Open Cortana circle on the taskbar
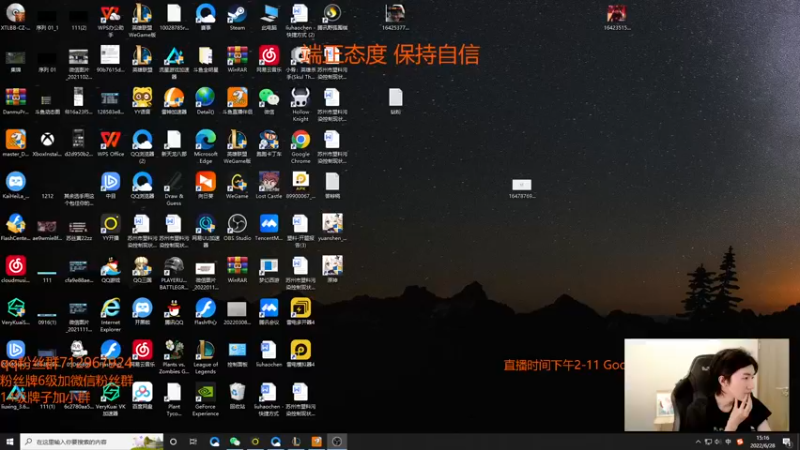This screenshot has width=800, height=450. (173, 441)
